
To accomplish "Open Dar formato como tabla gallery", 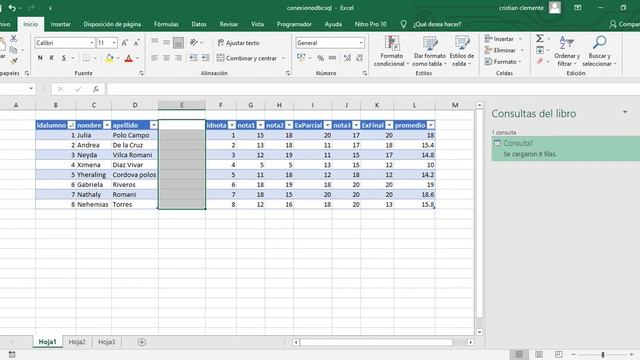I will (429, 51).
